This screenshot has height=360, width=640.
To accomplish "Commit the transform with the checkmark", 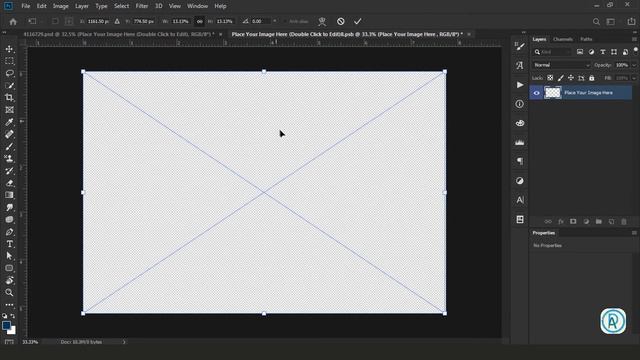I will [x=358, y=21].
